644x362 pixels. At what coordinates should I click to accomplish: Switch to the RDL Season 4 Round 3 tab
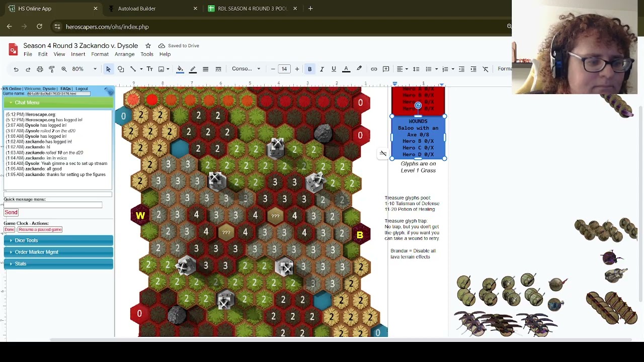[x=252, y=9]
